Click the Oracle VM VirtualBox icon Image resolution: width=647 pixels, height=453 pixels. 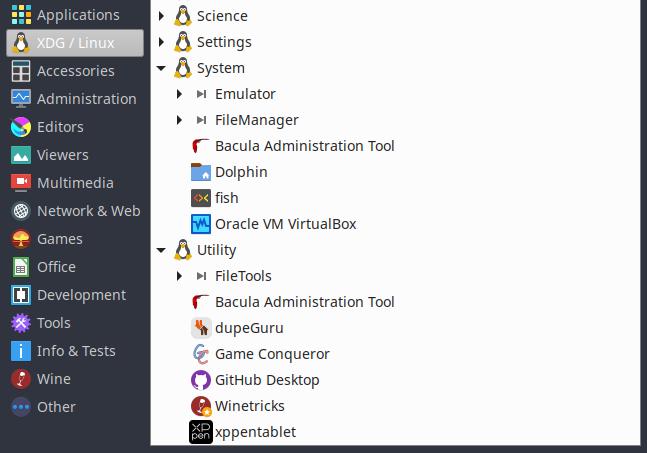[x=200, y=224]
